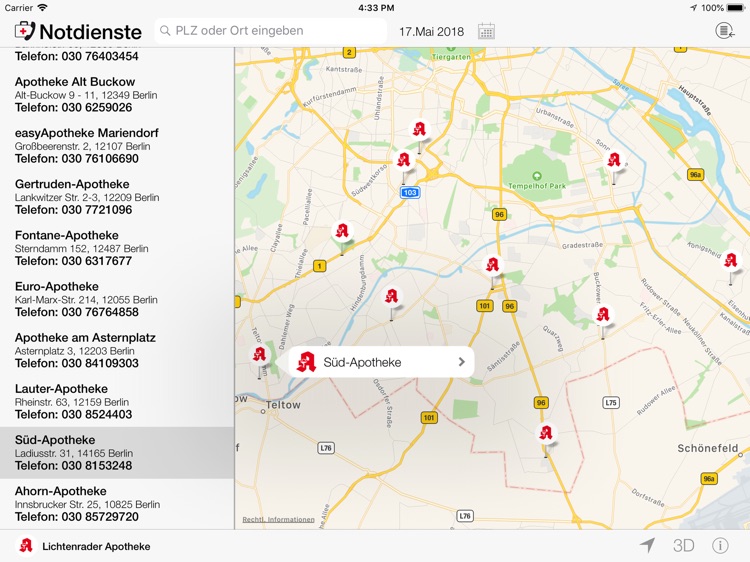This screenshot has width=750, height=562.
Task: Tap address Karl-Marx-Str. 214, 12055 Berlin
Action: [x=86, y=300]
